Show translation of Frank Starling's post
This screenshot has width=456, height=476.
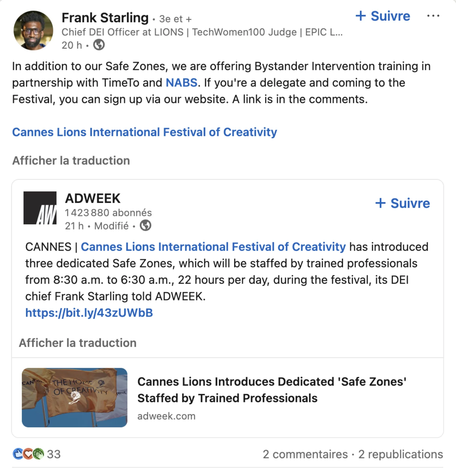point(71,161)
